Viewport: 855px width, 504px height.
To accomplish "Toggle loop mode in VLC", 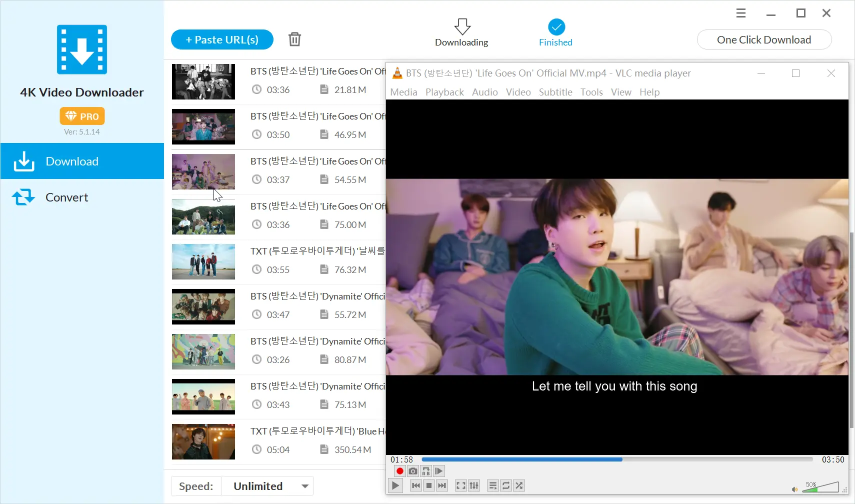I will point(505,485).
